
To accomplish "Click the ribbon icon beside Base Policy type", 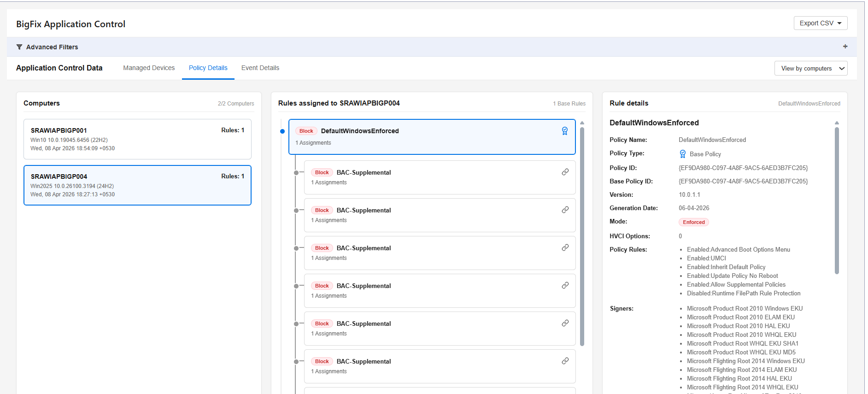I will click(x=682, y=154).
